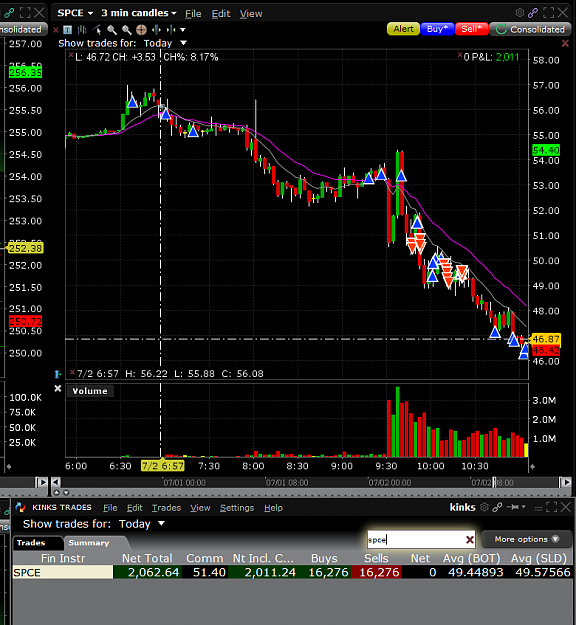Open Help menu in Kinks Trades window
This screenshot has width=576, height=625.
click(273, 508)
